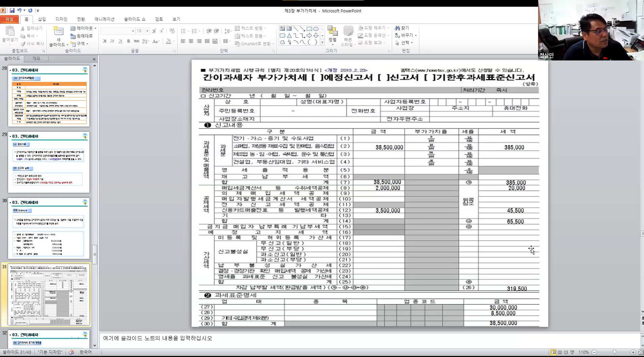Click the Find (찾기) binoculars icon
Screen dimensions: 644x357
coord(397,28)
